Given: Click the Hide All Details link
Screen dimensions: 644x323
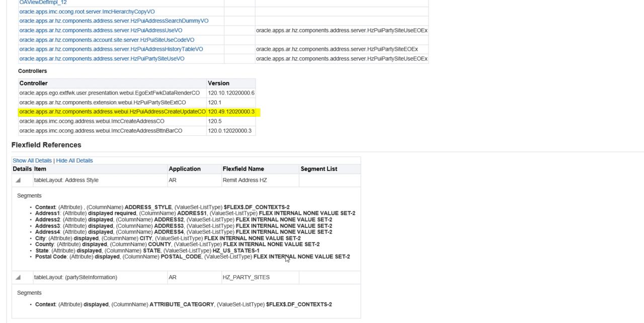Looking at the screenshot, I should 74,160.
